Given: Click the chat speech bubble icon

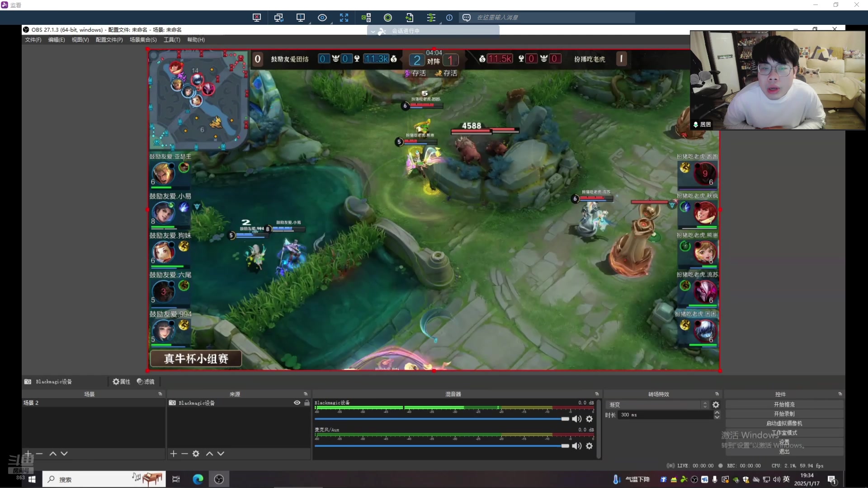Looking at the screenshot, I should click(x=467, y=18).
